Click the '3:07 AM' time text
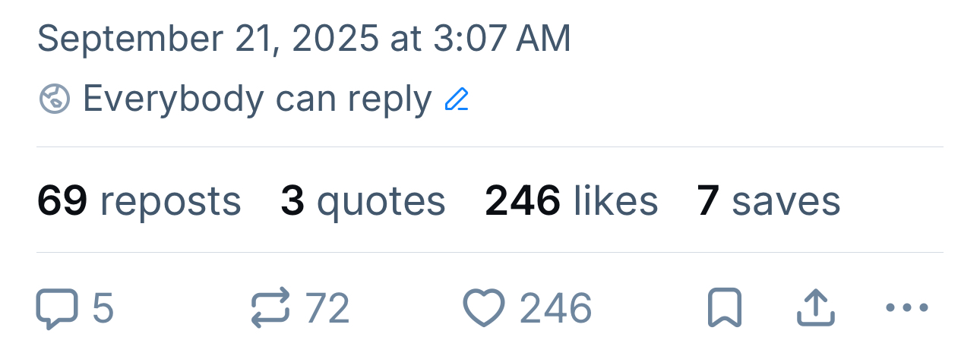980x356 pixels. pyautogui.click(x=502, y=39)
